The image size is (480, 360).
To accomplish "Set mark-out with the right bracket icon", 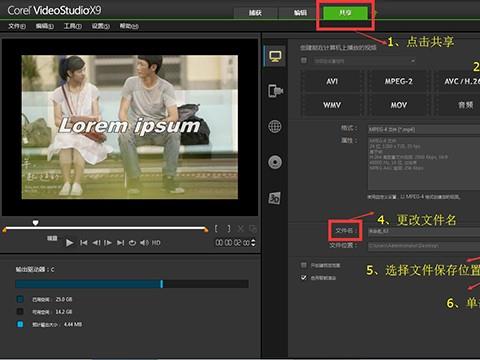I will [229, 229].
